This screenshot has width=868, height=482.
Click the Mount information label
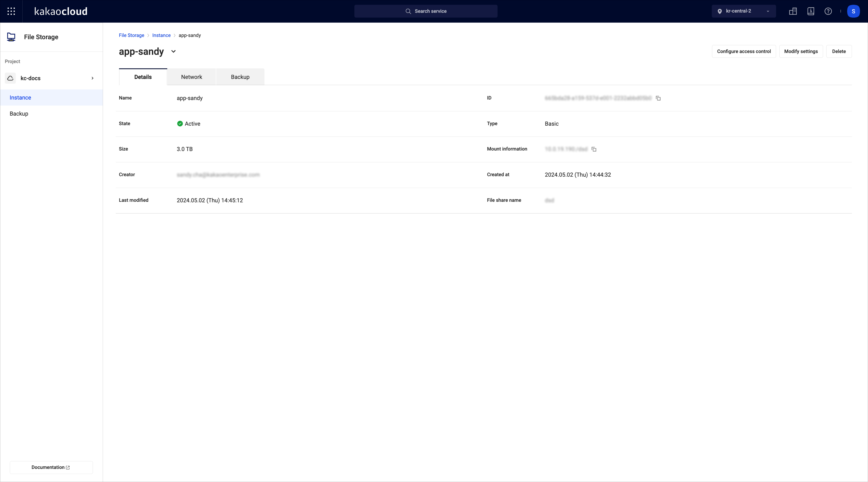(x=507, y=149)
